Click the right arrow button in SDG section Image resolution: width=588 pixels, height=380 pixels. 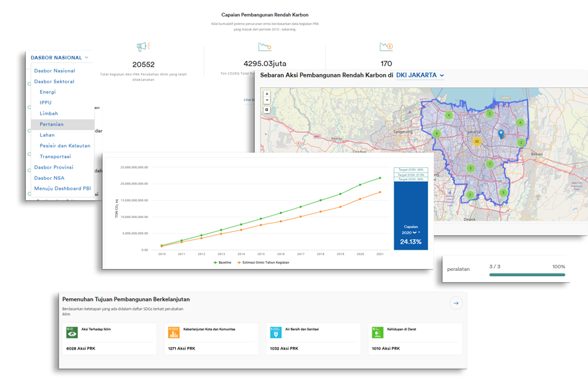point(455,303)
